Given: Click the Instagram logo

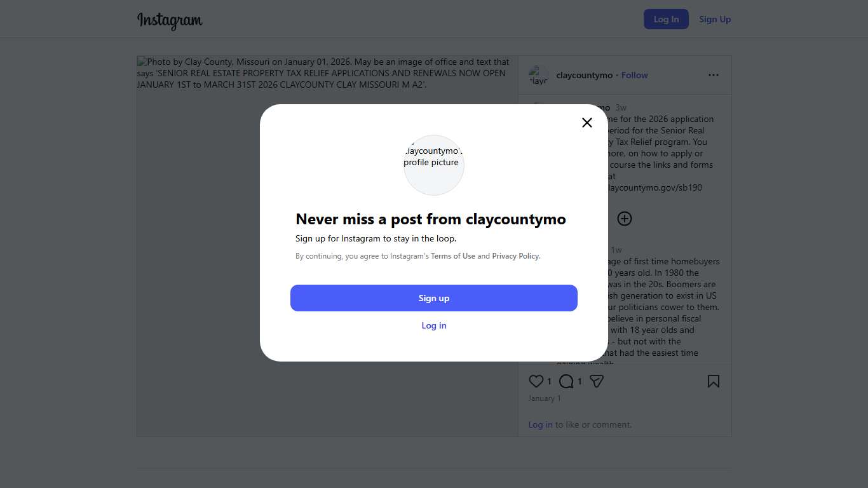Looking at the screenshot, I should pyautogui.click(x=170, y=20).
